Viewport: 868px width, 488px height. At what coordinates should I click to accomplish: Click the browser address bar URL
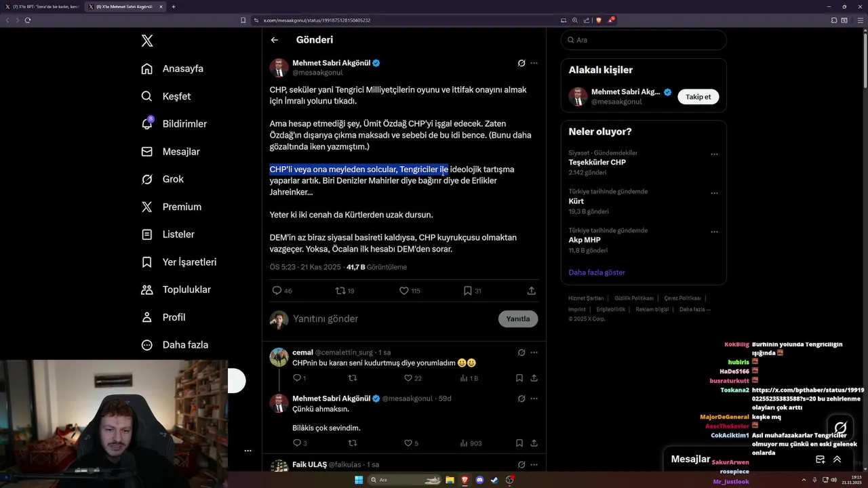pos(317,20)
